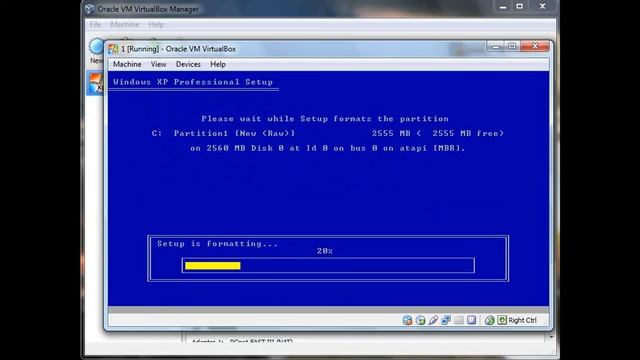Click the optical disk indicator in status bar

(x=420, y=320)
